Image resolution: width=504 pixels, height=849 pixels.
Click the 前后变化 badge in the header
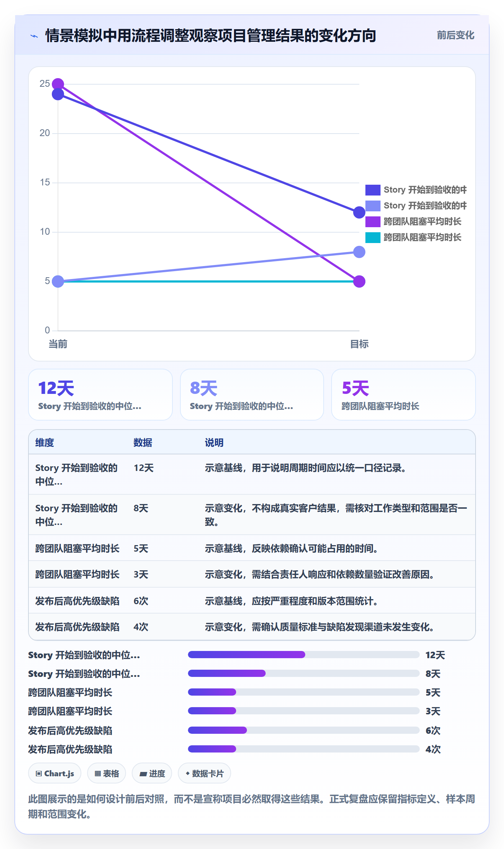[455, 35]
